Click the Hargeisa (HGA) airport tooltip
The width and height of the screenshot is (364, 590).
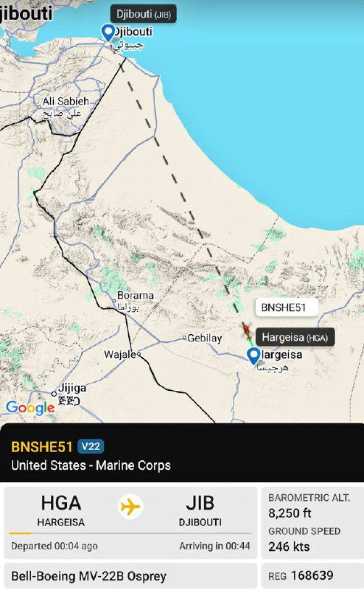[295, 337]
